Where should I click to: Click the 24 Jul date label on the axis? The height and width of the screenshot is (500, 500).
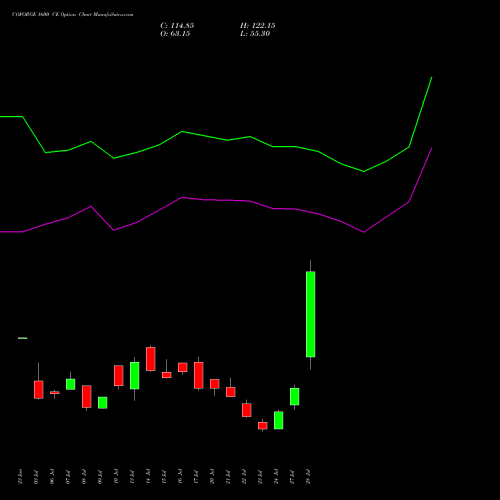pyautogui.click(x=276, y=477)
